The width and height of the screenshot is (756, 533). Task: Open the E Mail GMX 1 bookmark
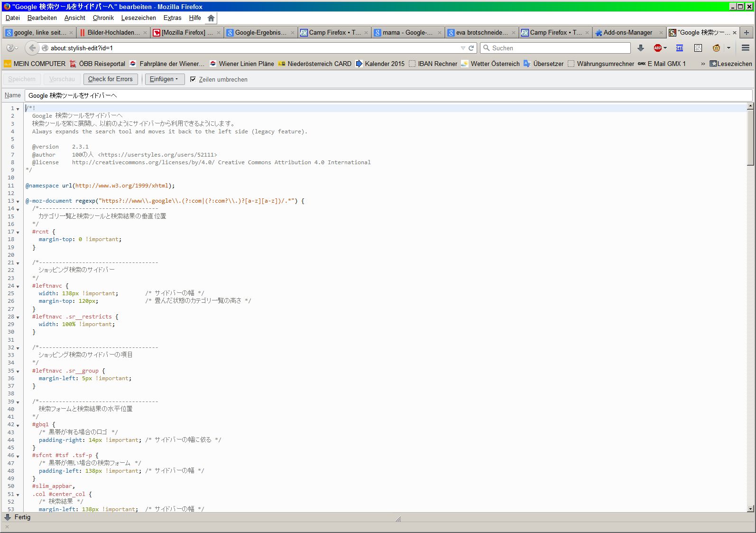662,64
